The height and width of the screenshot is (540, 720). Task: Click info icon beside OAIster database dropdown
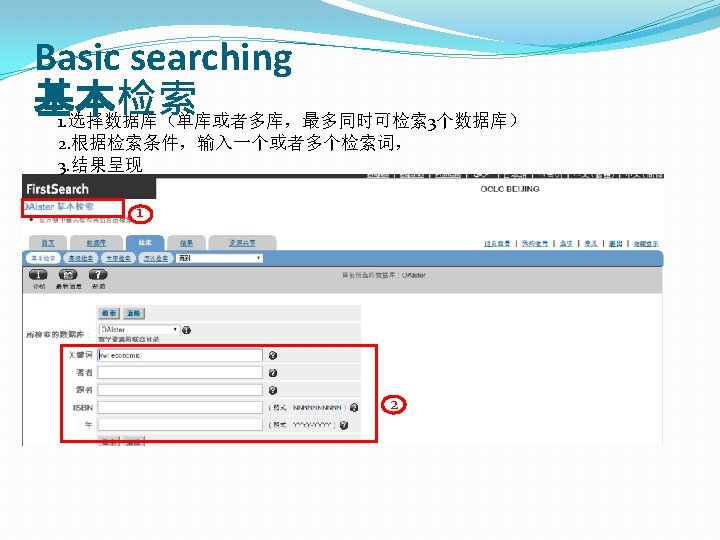186,330
